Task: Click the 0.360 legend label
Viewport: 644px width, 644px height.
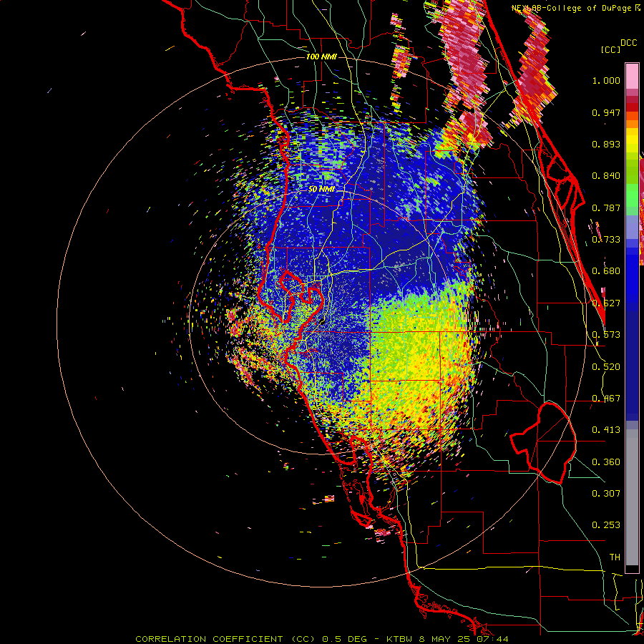Action: point(606,462)
